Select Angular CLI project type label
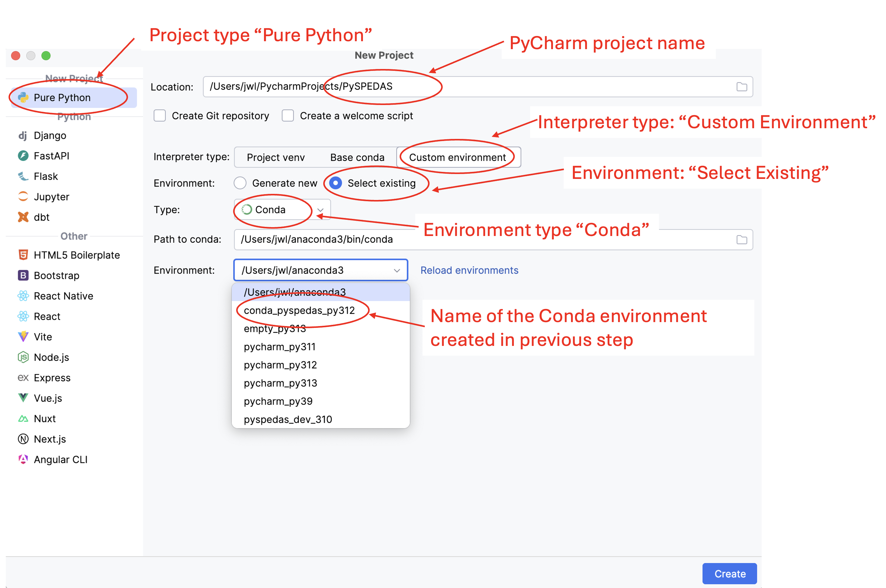Image resolution: width=886 pixels, height=588 pixels. 60,459
